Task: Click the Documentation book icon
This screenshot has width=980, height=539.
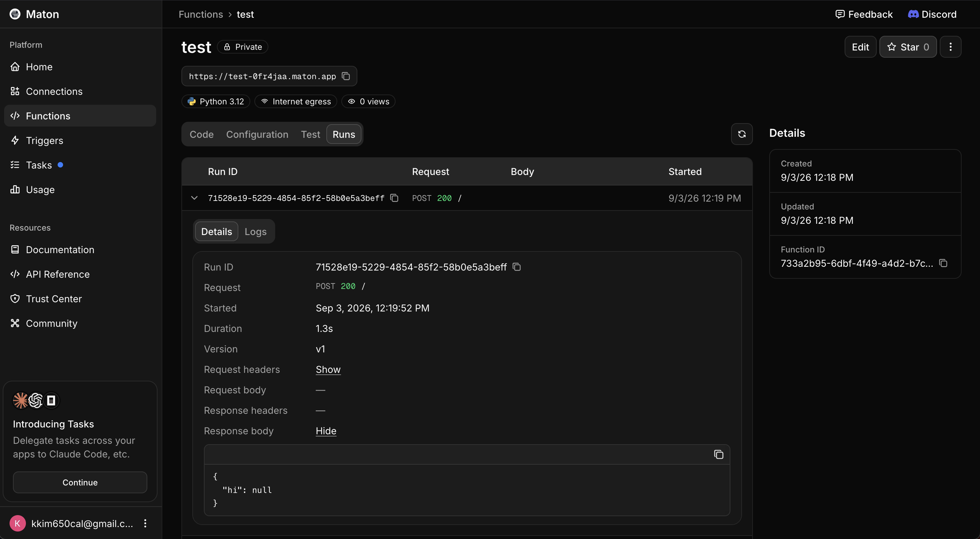Action: click(15, 250)
